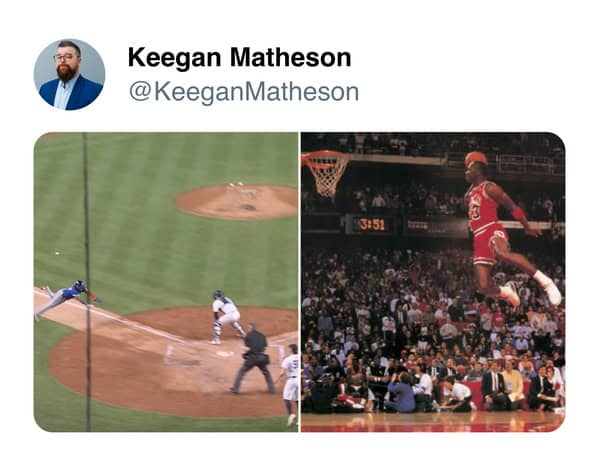Click the batter at the photo's right edge
This screenshot has width=599, height=471.
(291, 384)
